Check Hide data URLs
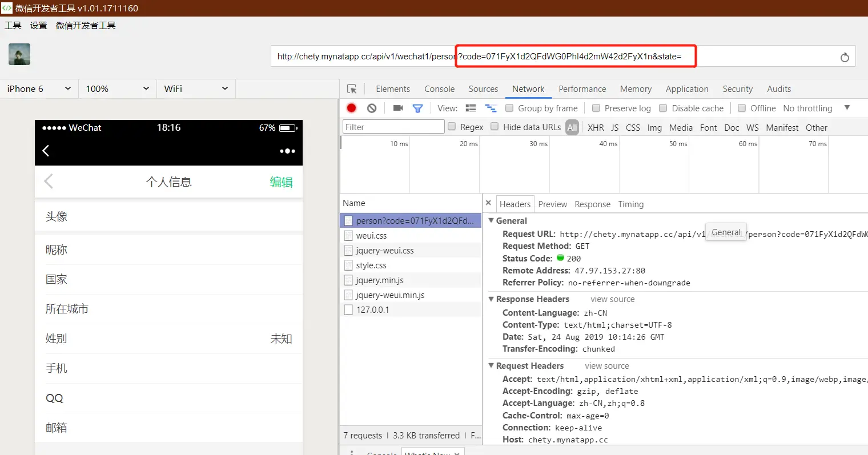This screenshot has width=868, height=455. click(495, 127)
